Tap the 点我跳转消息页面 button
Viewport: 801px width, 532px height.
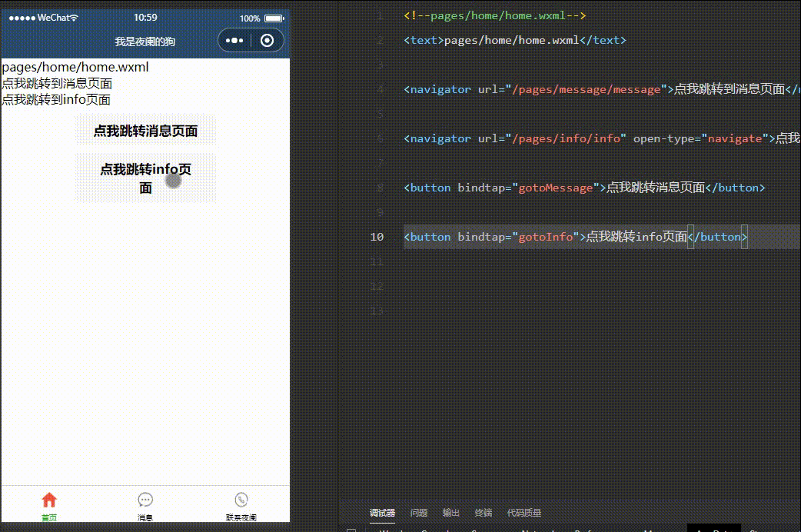[x=145, y=131]
